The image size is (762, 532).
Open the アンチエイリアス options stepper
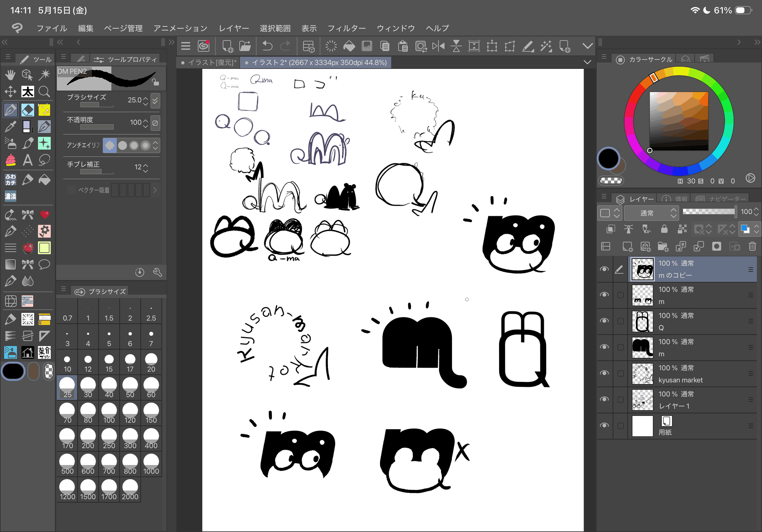[155, 145]
